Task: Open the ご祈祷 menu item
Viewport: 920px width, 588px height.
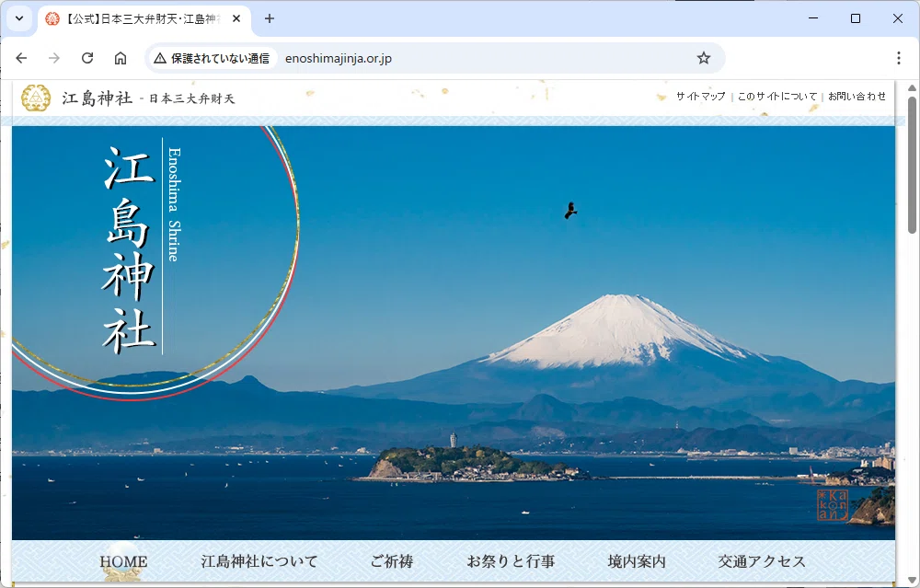Action: [x=392, y=561]
